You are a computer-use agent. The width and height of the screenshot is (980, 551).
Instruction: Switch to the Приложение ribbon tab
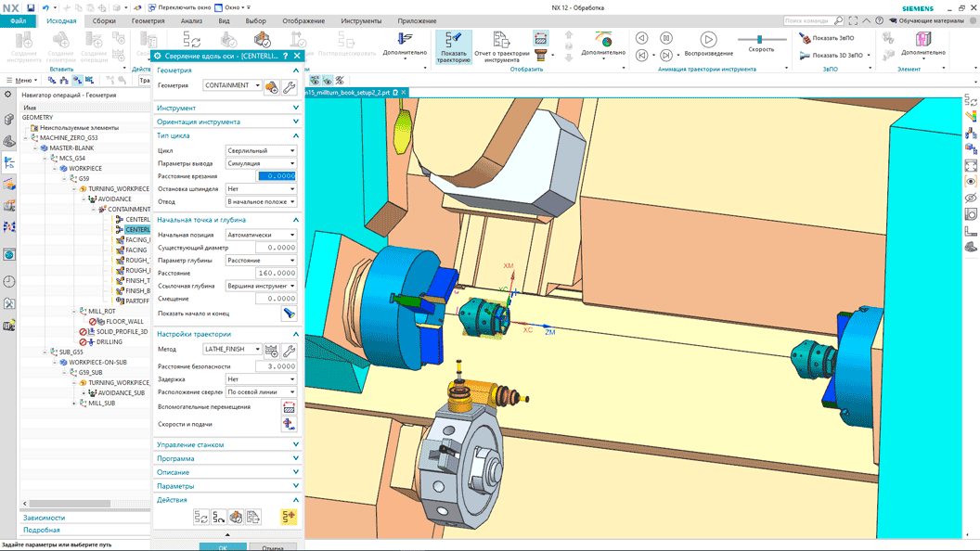click(x=417, y=20)
